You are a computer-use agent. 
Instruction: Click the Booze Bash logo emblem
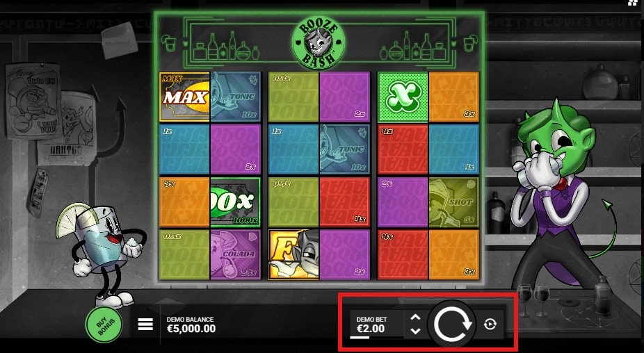(x=319, y=42)
